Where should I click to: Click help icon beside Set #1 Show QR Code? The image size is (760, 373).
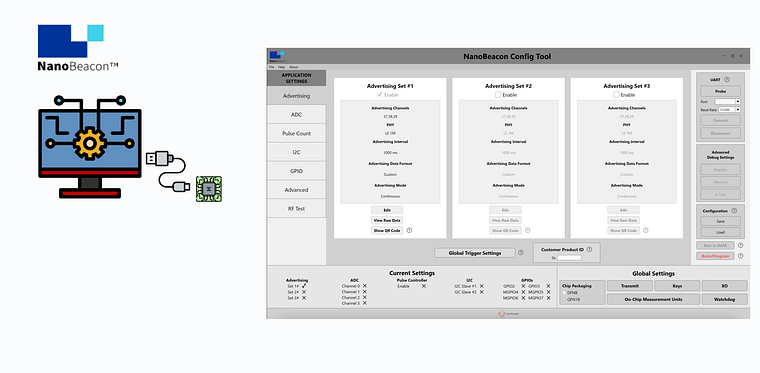click(x=409, y=230)
